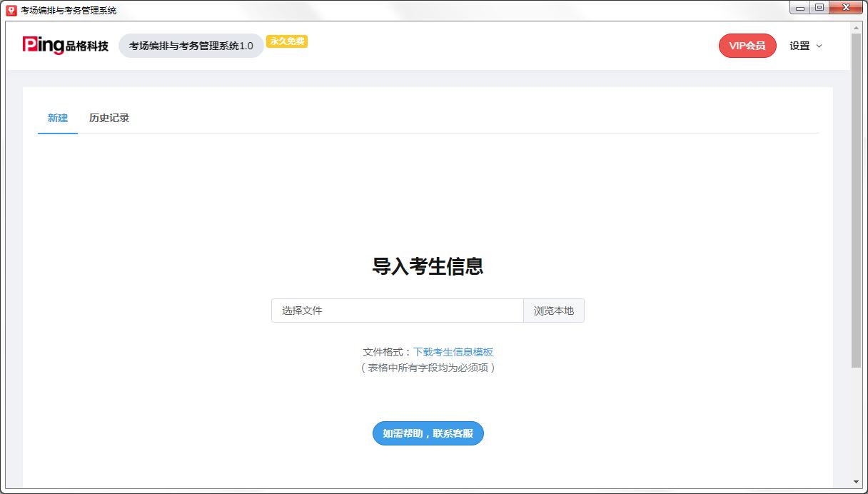This screenshot has width=868, height=494.
Task: Click the 浏览本地 button
Action: [554, 311]
